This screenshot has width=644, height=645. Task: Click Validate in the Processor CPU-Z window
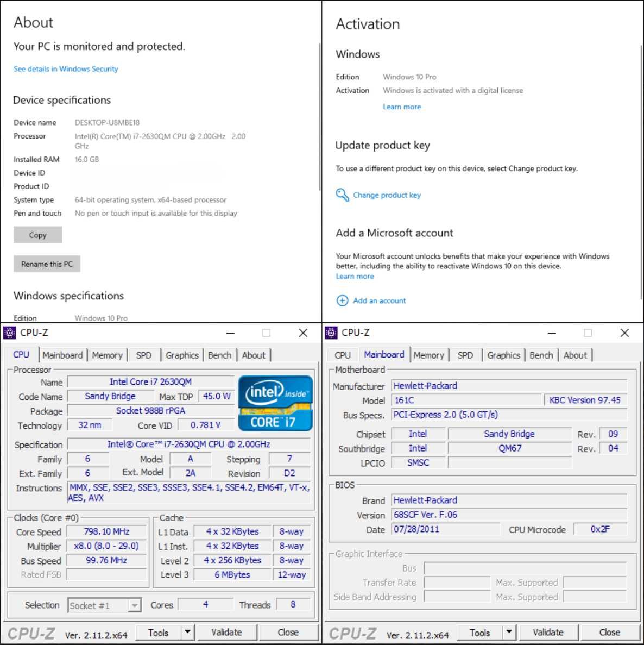click(226, 633)
